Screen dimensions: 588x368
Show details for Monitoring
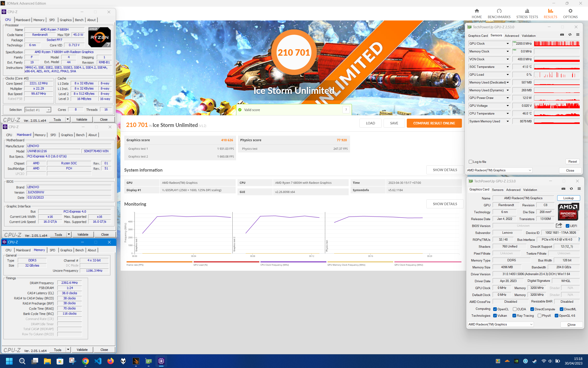(x=445, y=204)
